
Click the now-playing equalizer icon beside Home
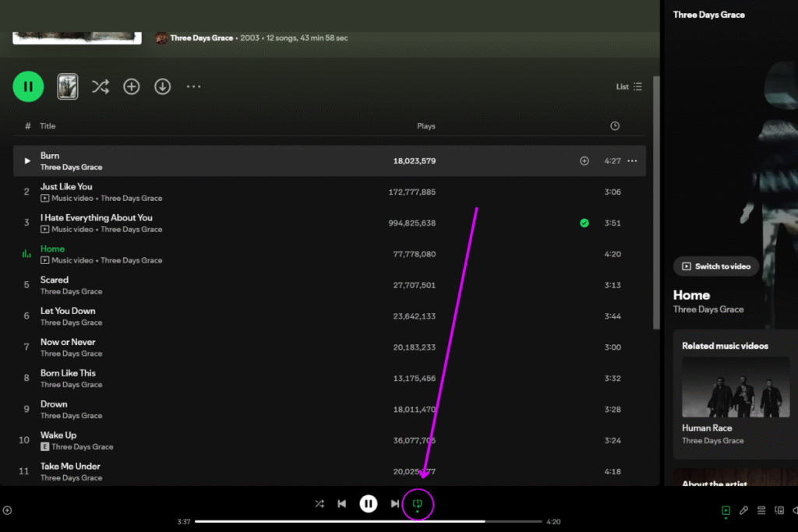pos(26,254)
